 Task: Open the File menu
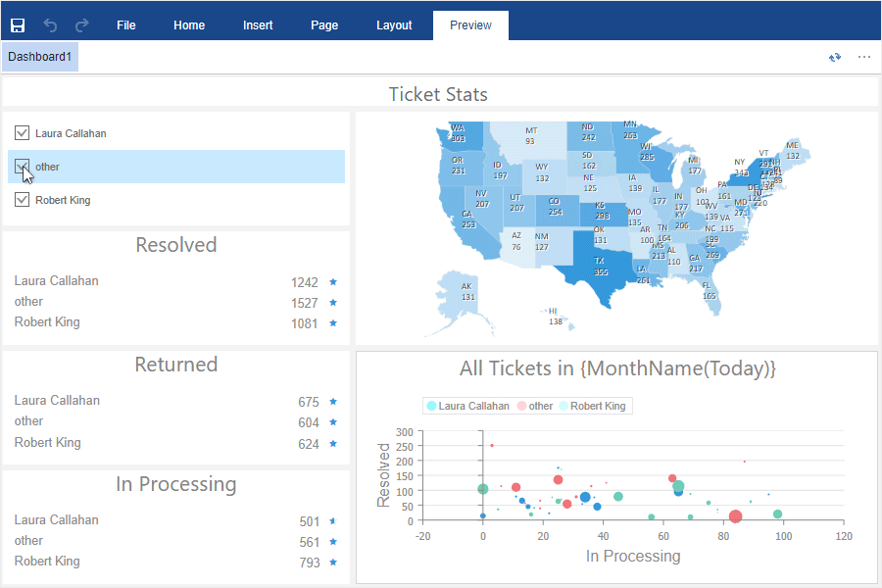(126, 25)
